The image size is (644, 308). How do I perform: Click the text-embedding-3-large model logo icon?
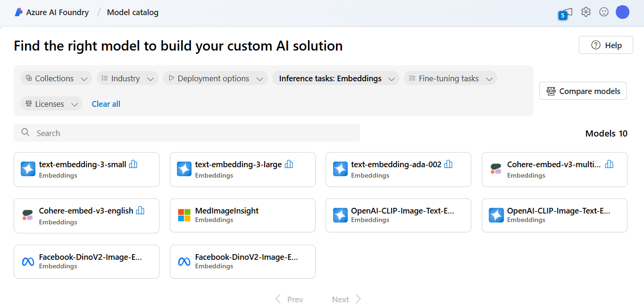click(x=184, y=169)
